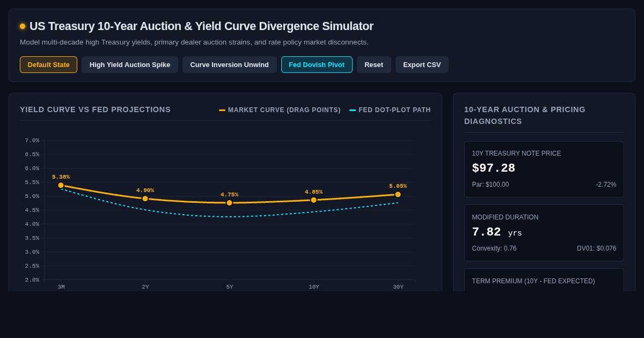Click the Market Curve legend swatch
644x338 pixels.
click(222, 110)
